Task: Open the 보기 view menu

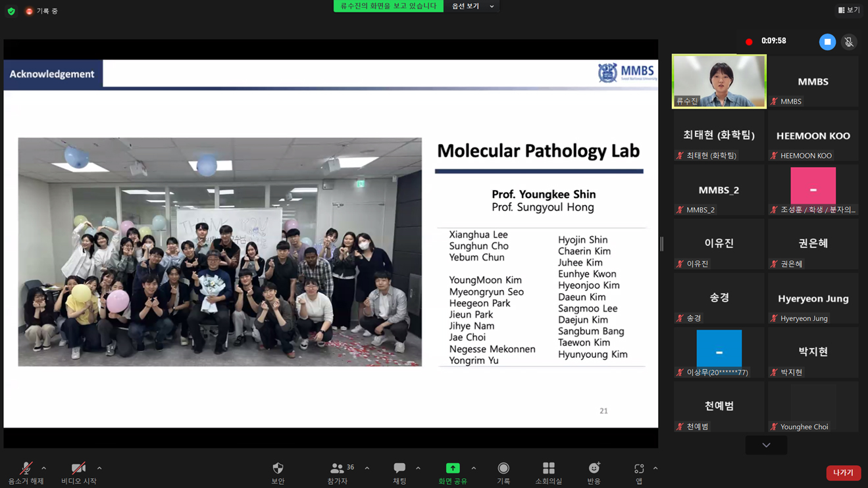Action: click(849, 10)
